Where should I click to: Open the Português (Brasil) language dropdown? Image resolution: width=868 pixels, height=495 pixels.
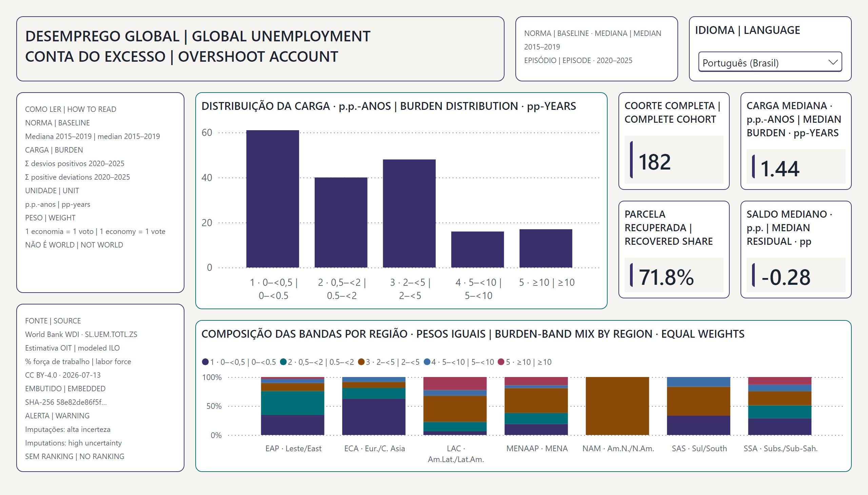click(x=770, y=63)
